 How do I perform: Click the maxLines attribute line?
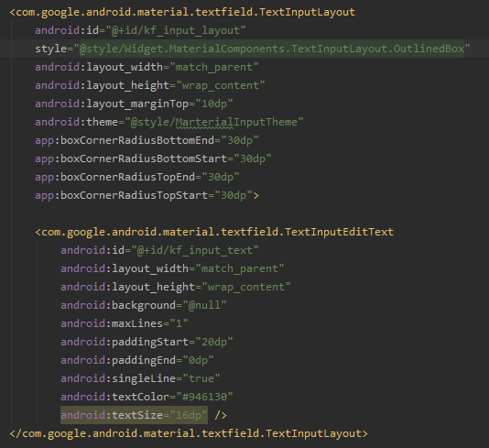pyautogui.click(x=125, y=323)
